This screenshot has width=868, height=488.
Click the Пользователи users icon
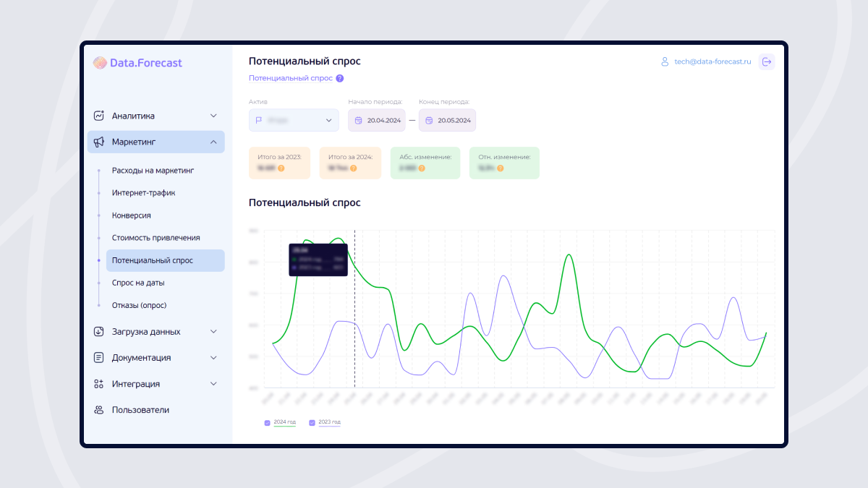pyautogui.click(x=99, y=410)
